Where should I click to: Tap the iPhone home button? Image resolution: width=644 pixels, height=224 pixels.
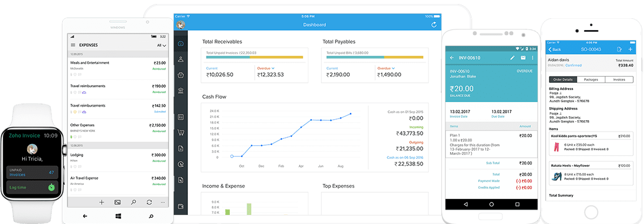point(591,212)
